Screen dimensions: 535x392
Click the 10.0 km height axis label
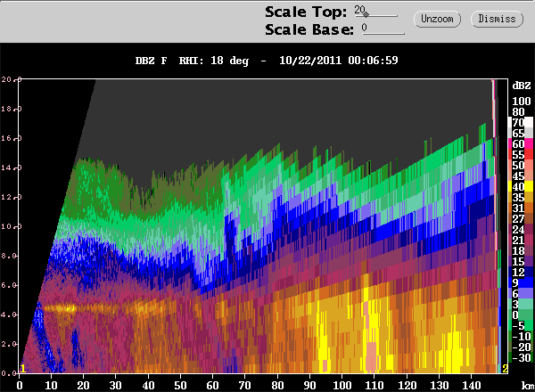[7, 226]
